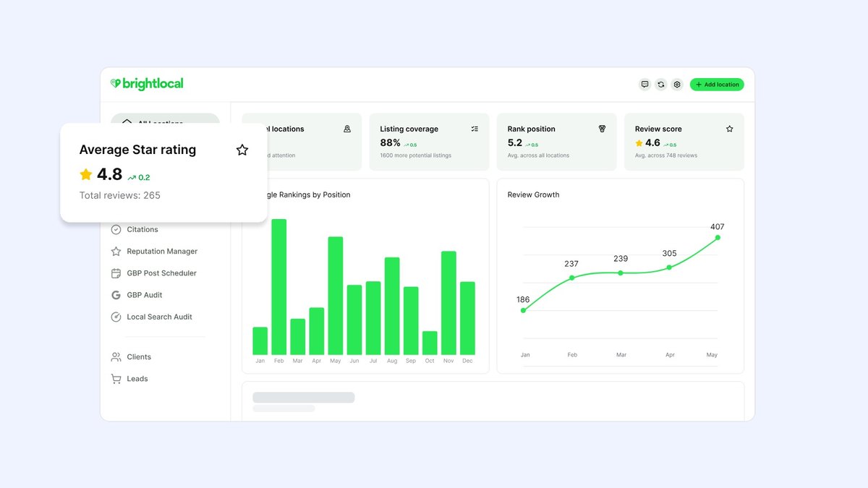Screen dimensions: 868x488
Task: Click the January bar in rankings chart
Action: tap(260, 341)
